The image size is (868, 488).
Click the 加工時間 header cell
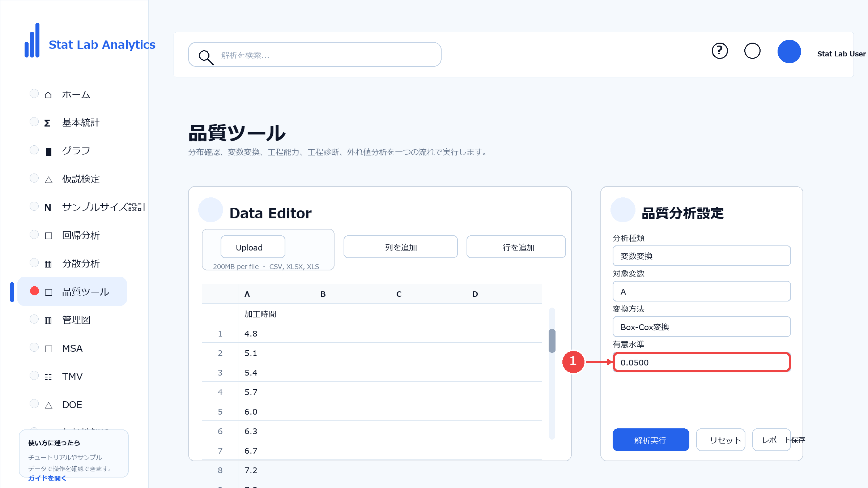pos(276,313)
